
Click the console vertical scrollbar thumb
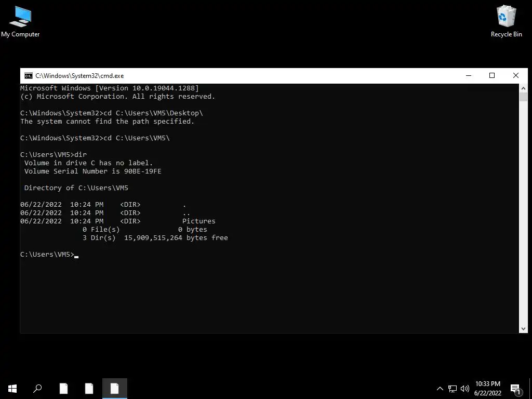(523, 97)
